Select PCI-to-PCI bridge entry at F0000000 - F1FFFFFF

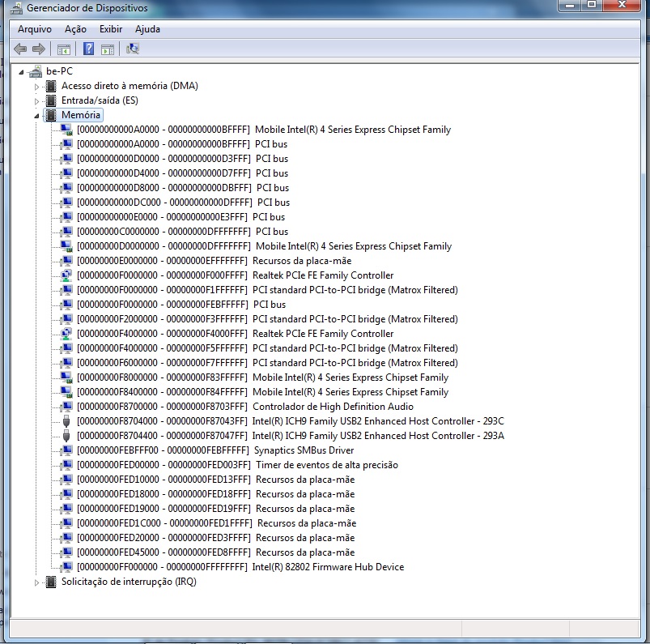click(267, 290)
